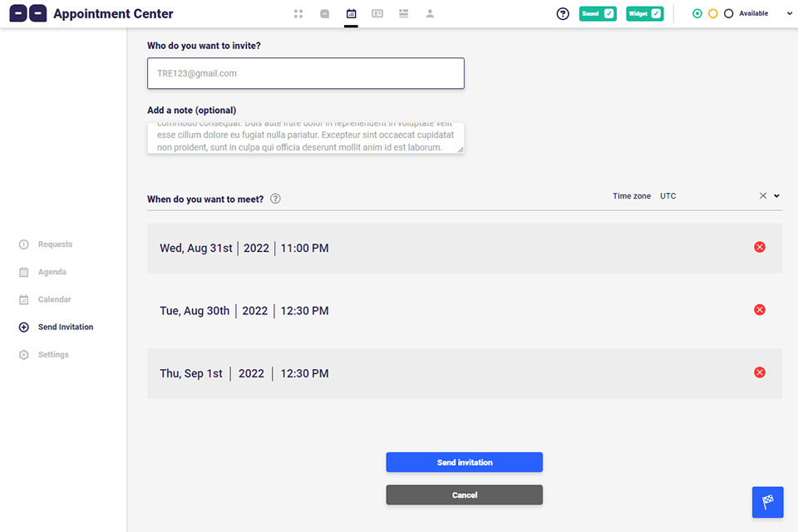
Task: Open Agenda in the sidebar
Action: pos(52,272)
